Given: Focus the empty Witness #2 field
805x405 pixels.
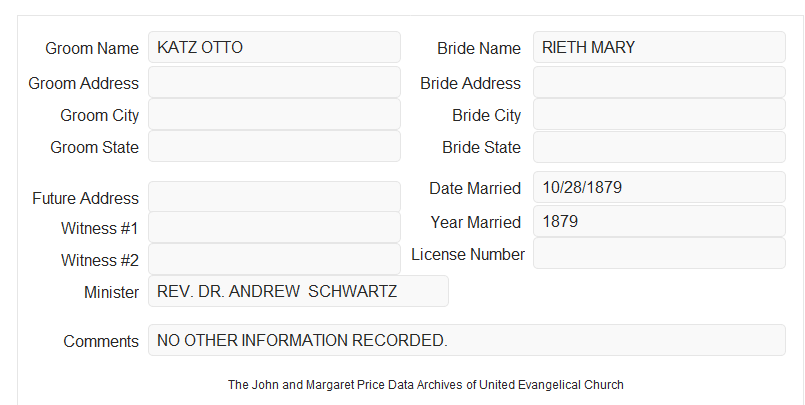Looking at the screenshot, I should (274, 259).
